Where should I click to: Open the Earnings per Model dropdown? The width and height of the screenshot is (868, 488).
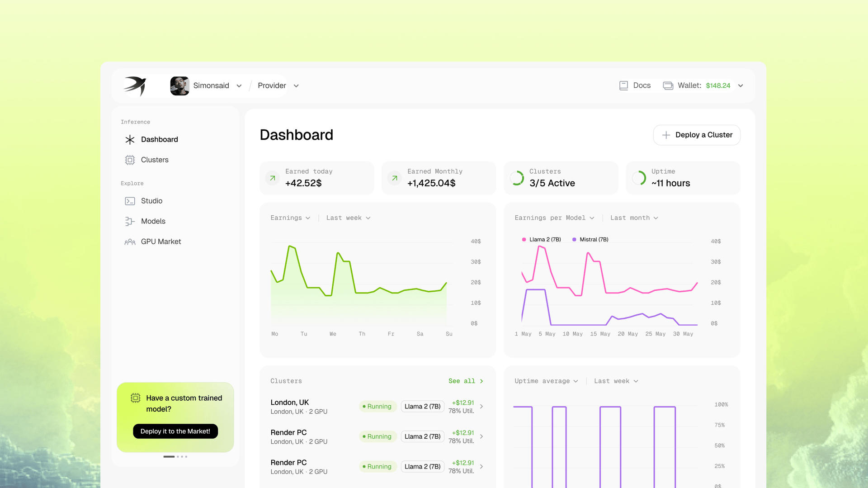(554, 218)
